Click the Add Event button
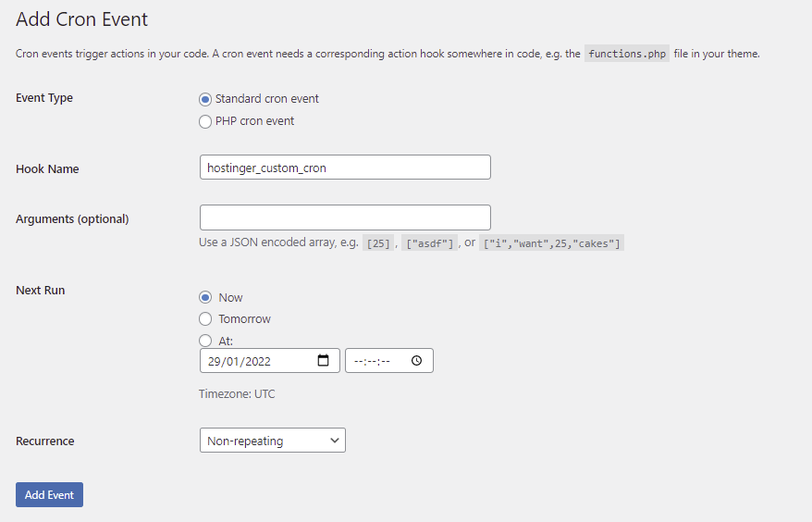812x522 pixels. [x=49, y=494]
